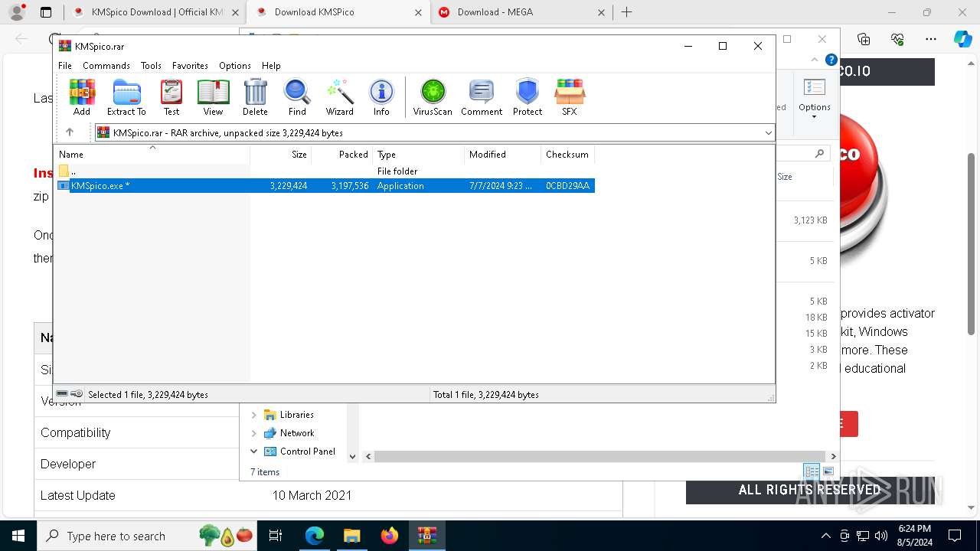Image resolution: width=980 pixels, height=551 pixels.
Task: Open the Help menu
Action: tap(271, 66)
